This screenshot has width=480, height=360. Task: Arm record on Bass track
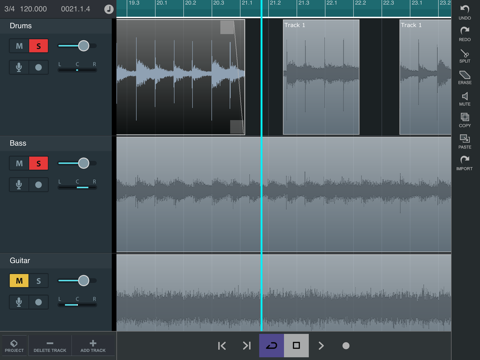coord(39,185)
